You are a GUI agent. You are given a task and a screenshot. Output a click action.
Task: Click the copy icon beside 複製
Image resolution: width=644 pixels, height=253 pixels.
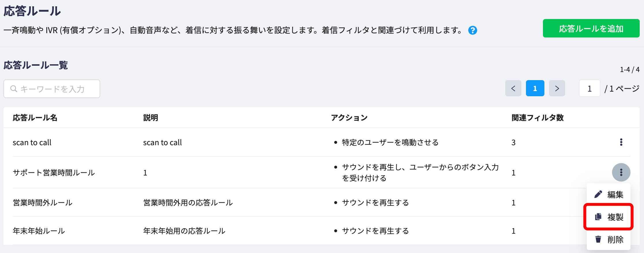[598, 217]
